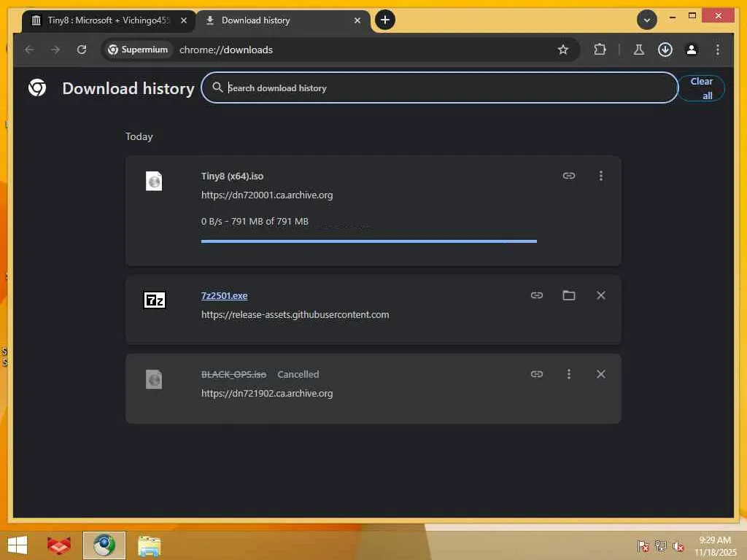Click the release-assets.githubusercontent.com URL

coord(295,315)
